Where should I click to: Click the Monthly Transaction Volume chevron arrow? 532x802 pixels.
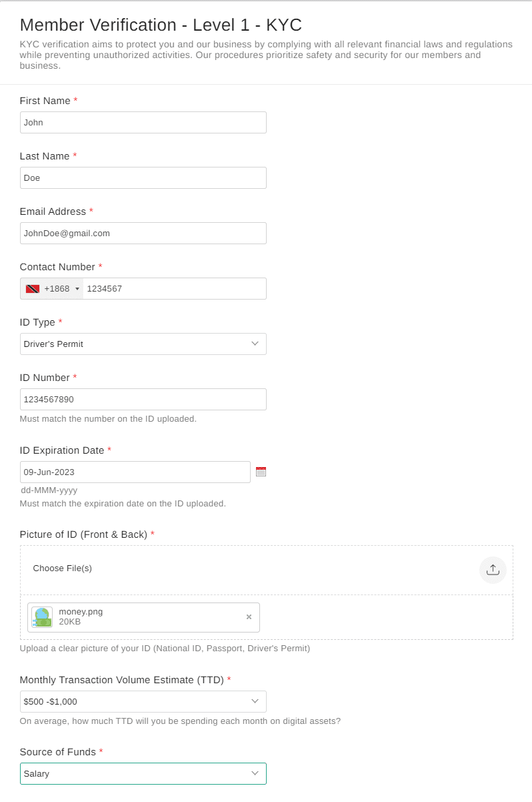point(255,701)
